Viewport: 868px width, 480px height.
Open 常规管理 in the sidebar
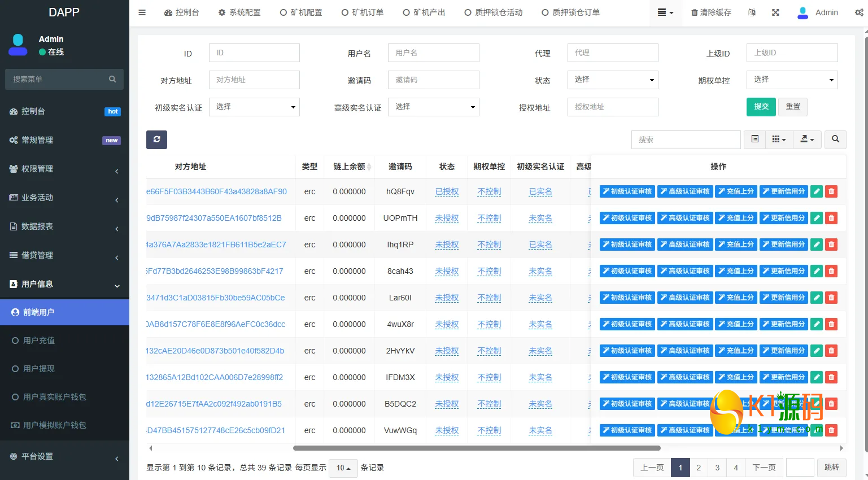tap(64, 140)
